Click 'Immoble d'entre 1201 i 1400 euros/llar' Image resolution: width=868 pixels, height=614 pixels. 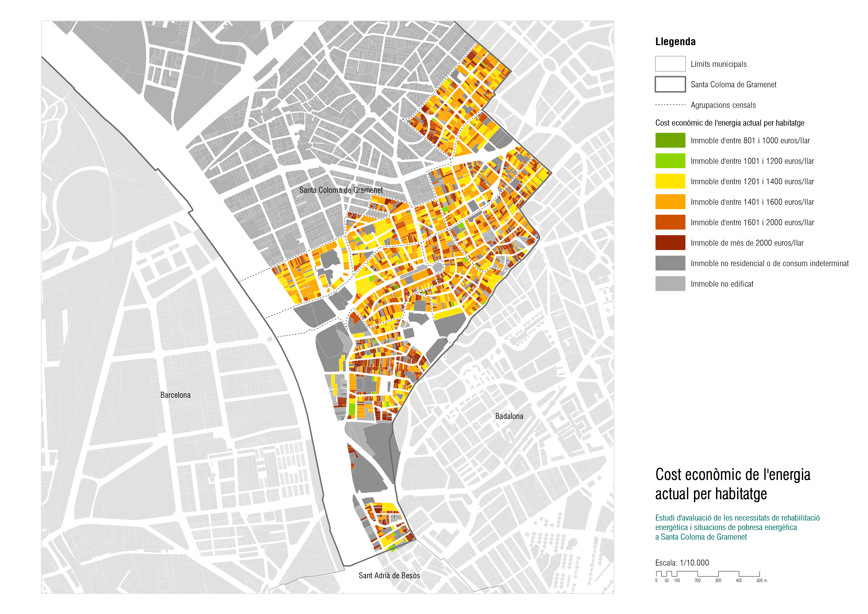pyautogui.click(x=752, y=181)
